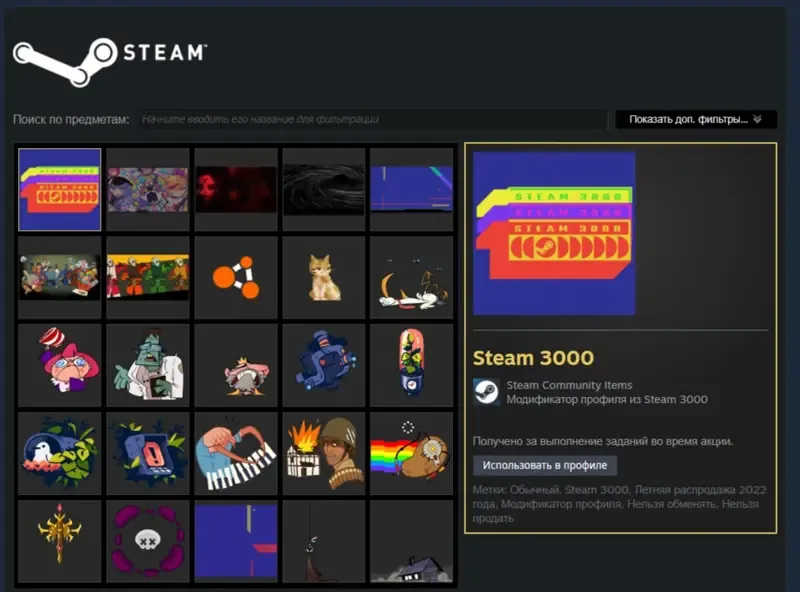Viewport: 800px width, 592px height.
Task: Click the 'Steam 3000' item title
Action: (533, 358)
